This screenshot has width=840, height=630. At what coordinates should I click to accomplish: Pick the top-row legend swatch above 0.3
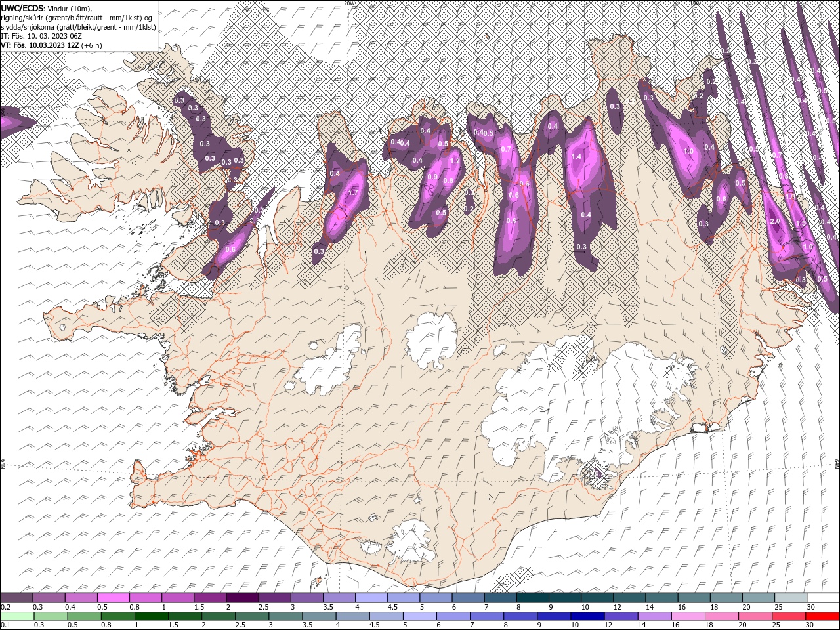point(49,598)
